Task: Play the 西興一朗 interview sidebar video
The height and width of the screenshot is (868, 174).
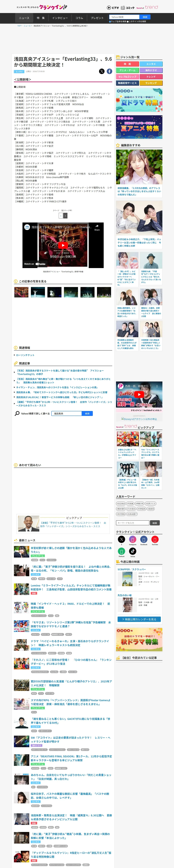Action: click(139, 395)
